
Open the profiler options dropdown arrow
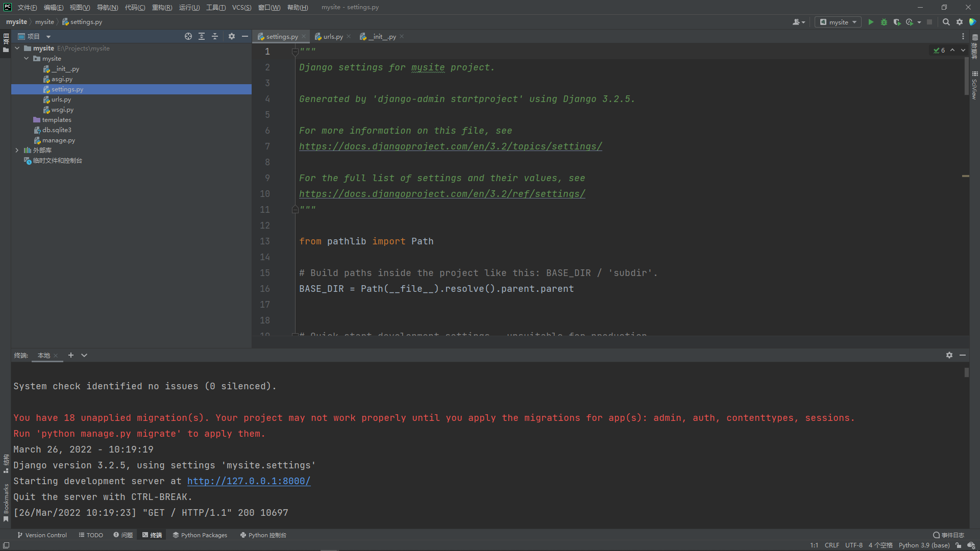point(919,22)
